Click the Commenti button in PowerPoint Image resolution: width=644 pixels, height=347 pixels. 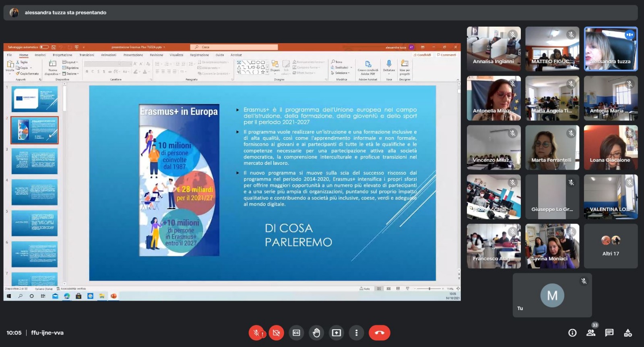point(446,55)
